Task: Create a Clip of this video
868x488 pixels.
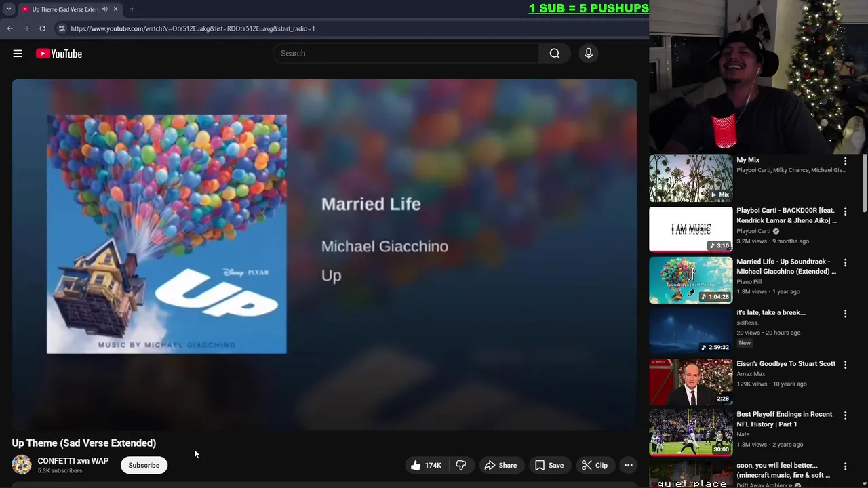Action: 595,465
